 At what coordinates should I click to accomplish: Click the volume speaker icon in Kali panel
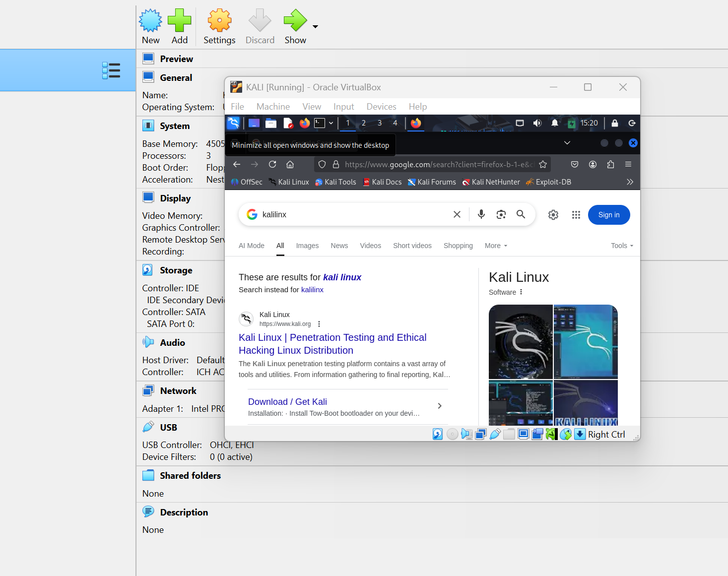(x=537, y=123)
